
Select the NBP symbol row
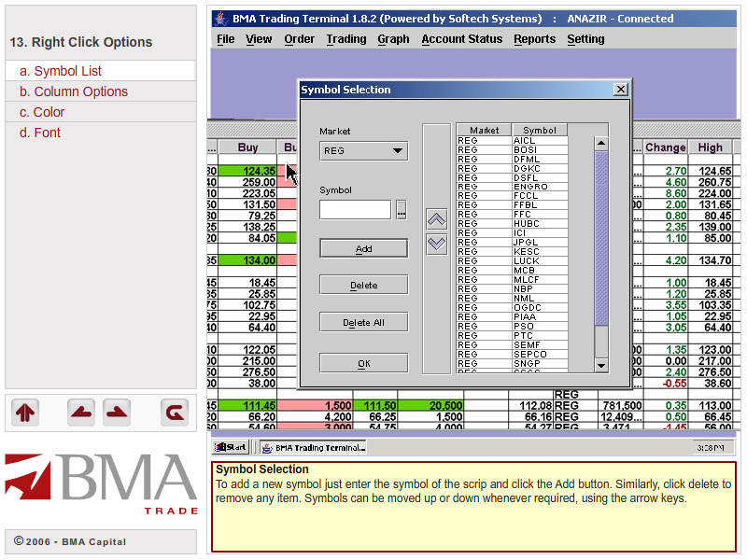pos(512,288)
